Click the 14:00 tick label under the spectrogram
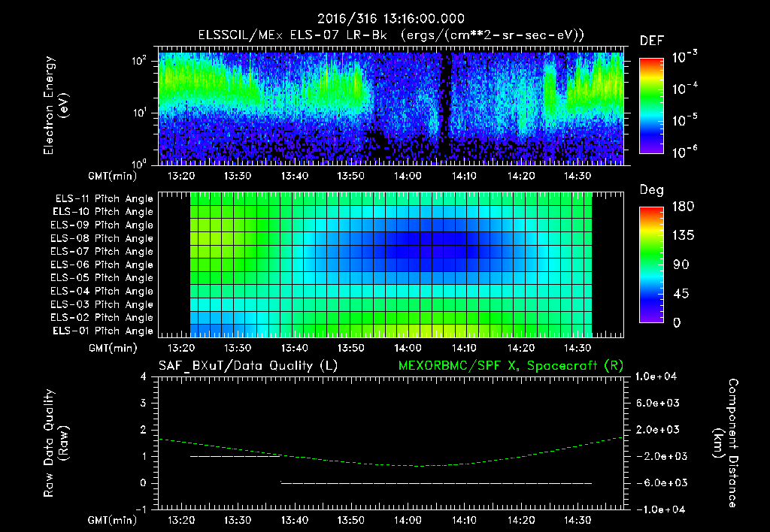 408,176
